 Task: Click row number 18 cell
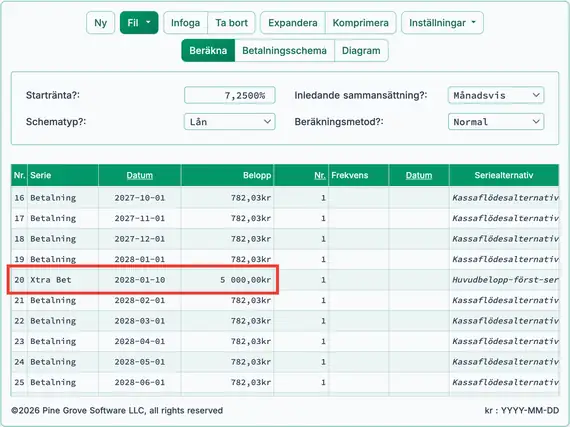tap(19, 239)
